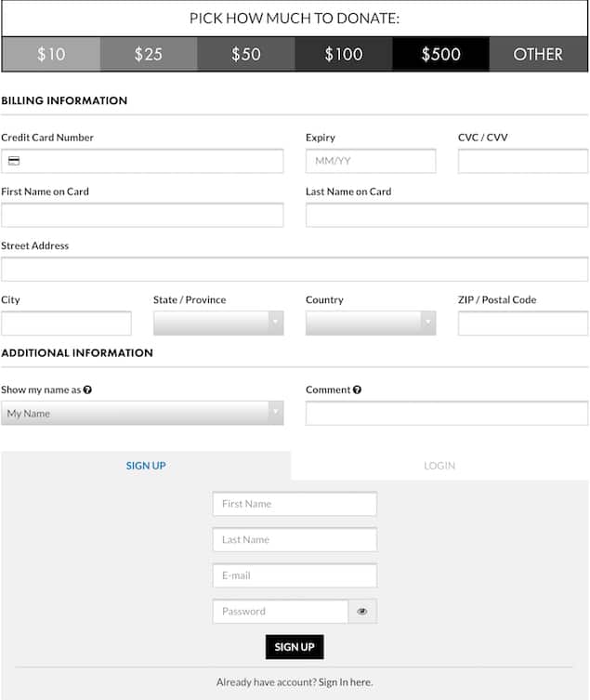590x700 pixels.
Task: Click the help icon next to Show my name as
Action: click(x=87, y=390)
